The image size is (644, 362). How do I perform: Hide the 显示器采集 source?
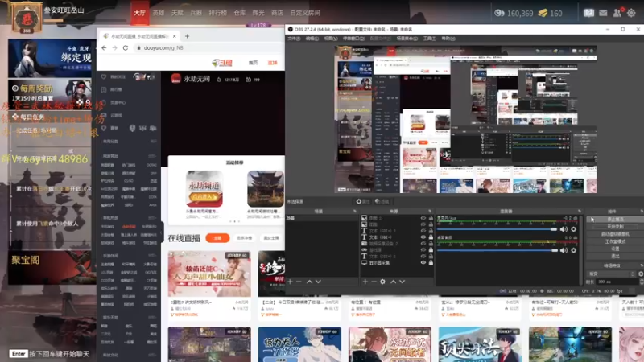pyautogui.click(x=423, y=263)
